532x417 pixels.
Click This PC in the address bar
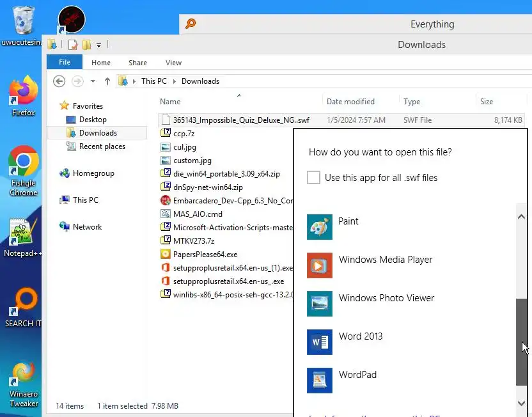tap(154, 81)
